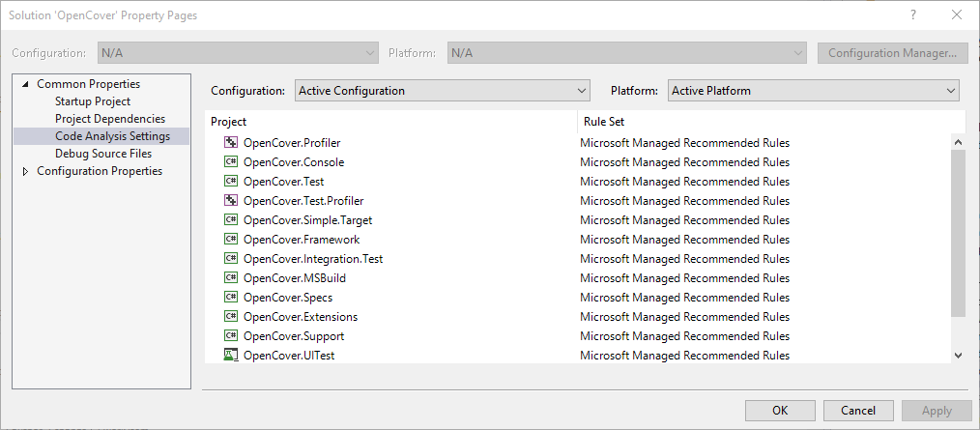Image resolution: width=980 pixels, height=430 pixels.
Task: Expand the Configuration Properties tree node
Action: (x=25, y=171)
